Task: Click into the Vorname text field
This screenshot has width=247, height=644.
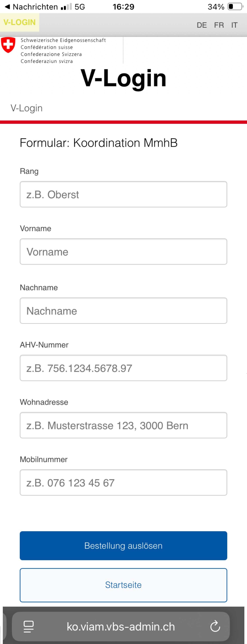Action: [123, 252]
